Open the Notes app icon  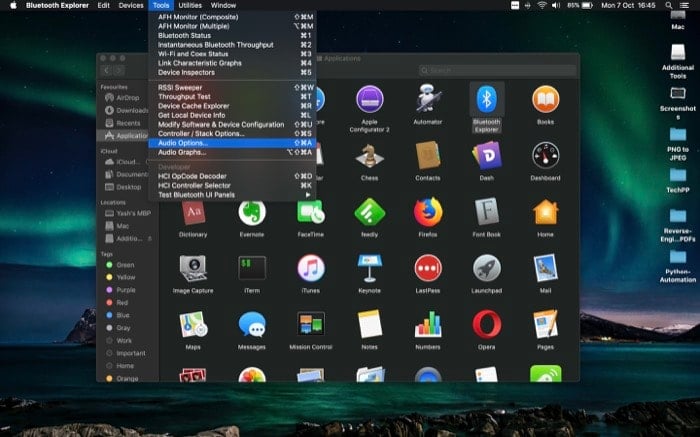pyautogui.click(x=369, y=325)
